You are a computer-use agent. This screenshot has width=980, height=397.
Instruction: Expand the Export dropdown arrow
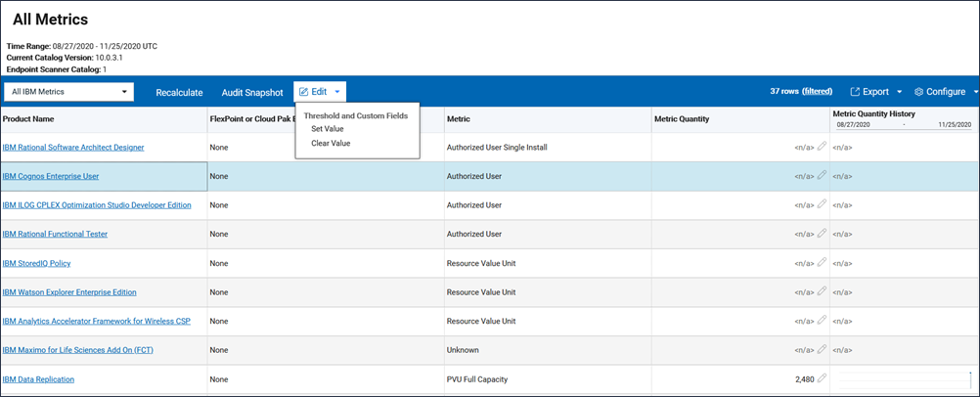click(900, 92)
